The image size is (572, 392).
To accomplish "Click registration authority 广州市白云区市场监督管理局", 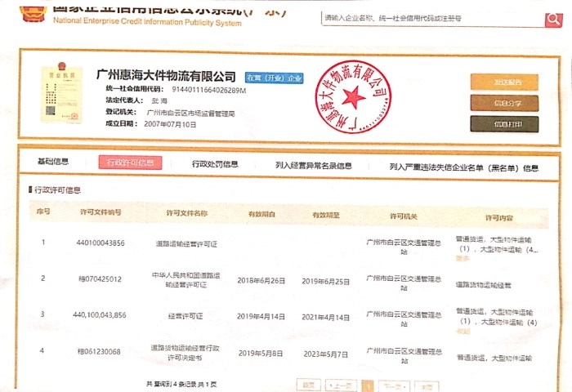I will pyautogui.click(x=190, y=114).
